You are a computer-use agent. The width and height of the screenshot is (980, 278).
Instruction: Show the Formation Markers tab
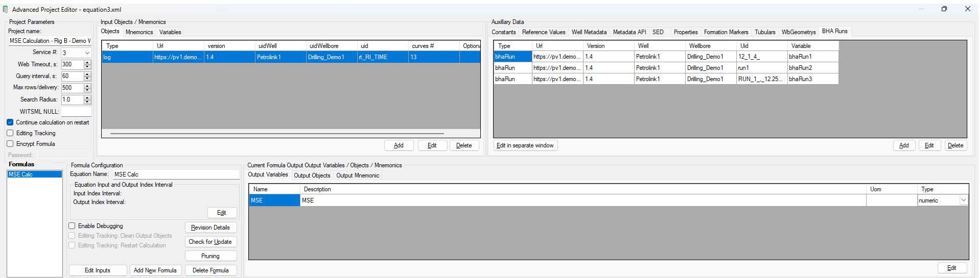[x=726, y=32]
